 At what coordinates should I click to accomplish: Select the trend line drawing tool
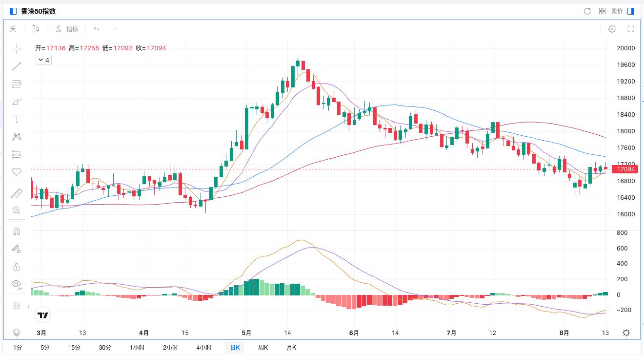(17, 66)
